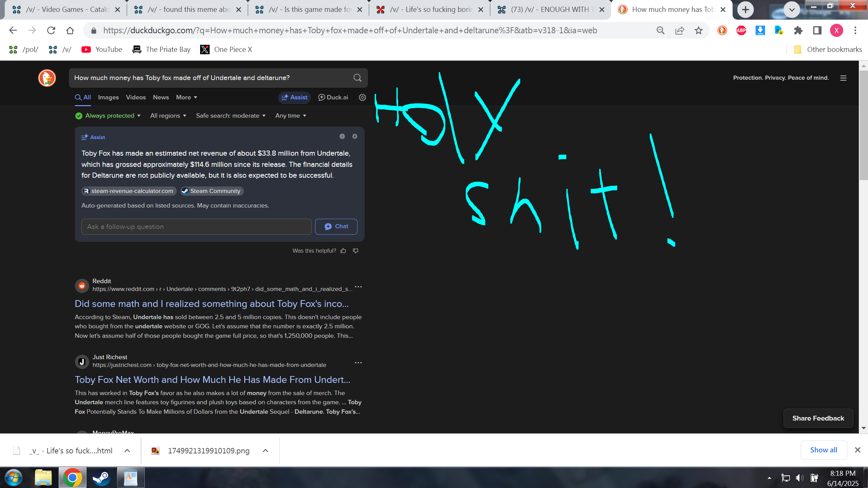Open Other bookmarks folder
Screen dimensions: 868x488
[828, 50]
